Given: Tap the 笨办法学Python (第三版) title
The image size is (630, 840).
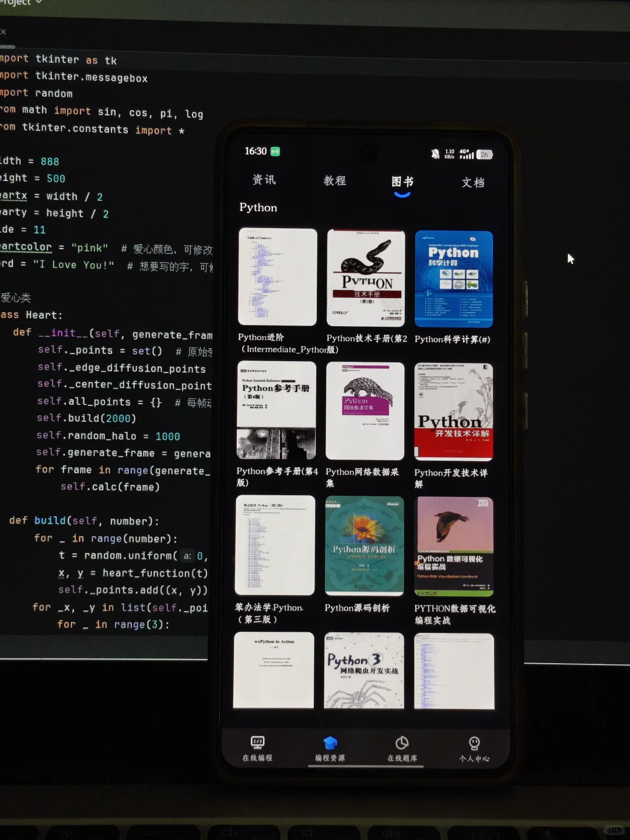Looking at the screenshot, I should coord(269,613).
